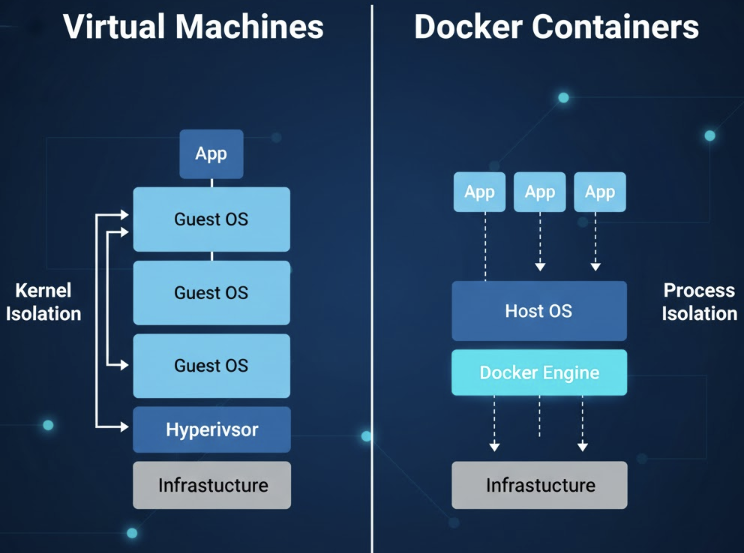Click the "Docker Containers" heading
This screenshot has width=744, height=553.
[556, 26]
